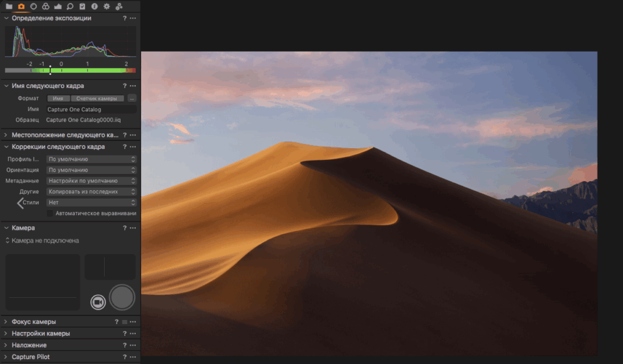Open options menu for the Камера panel
The image size is (623, 364).
(133, 228)
